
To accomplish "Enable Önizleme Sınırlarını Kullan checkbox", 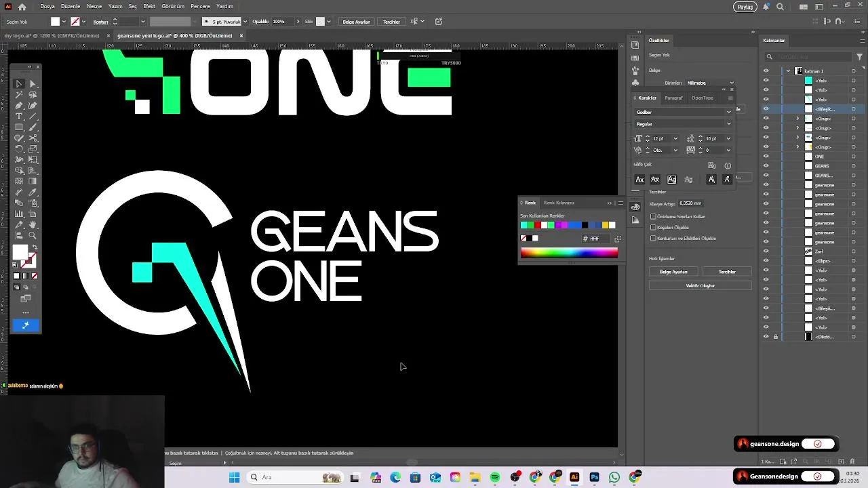I will coord(653,217).
